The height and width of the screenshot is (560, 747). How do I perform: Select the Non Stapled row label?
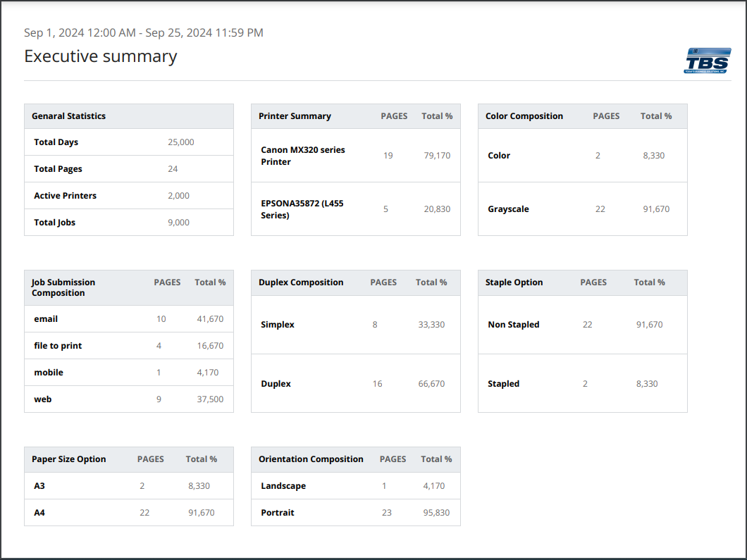[x=514, y=325]
